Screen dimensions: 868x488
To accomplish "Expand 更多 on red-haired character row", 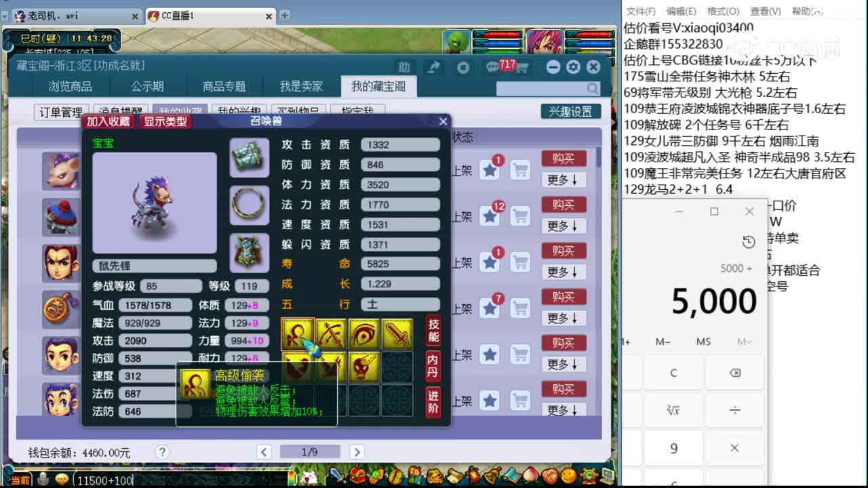I will coord(564,272).
